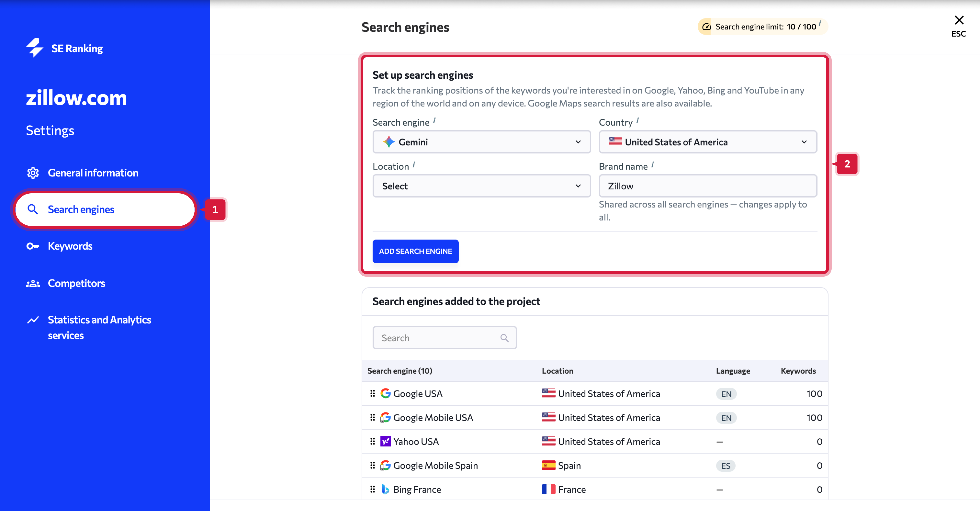Open General information settings section
Image resolution: width=980 pixels, height=511 pixels.
[93, 173]
